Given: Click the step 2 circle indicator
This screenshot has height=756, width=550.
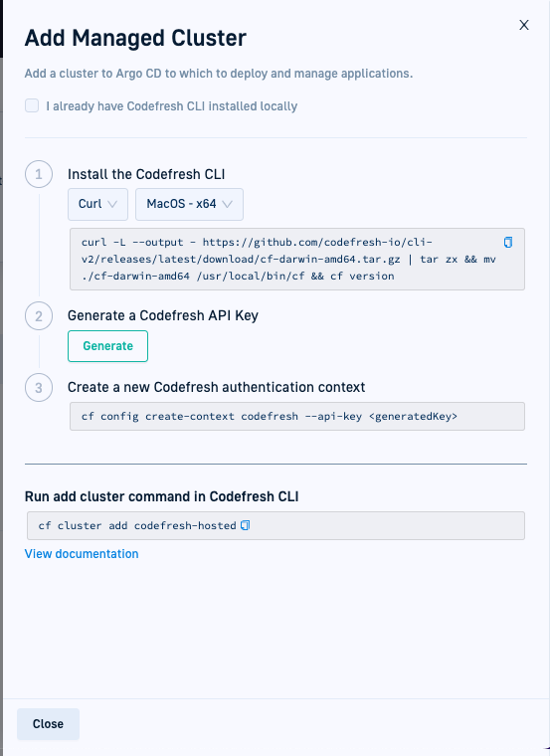Looking at the screenshot, I should [x=39, y=316].
